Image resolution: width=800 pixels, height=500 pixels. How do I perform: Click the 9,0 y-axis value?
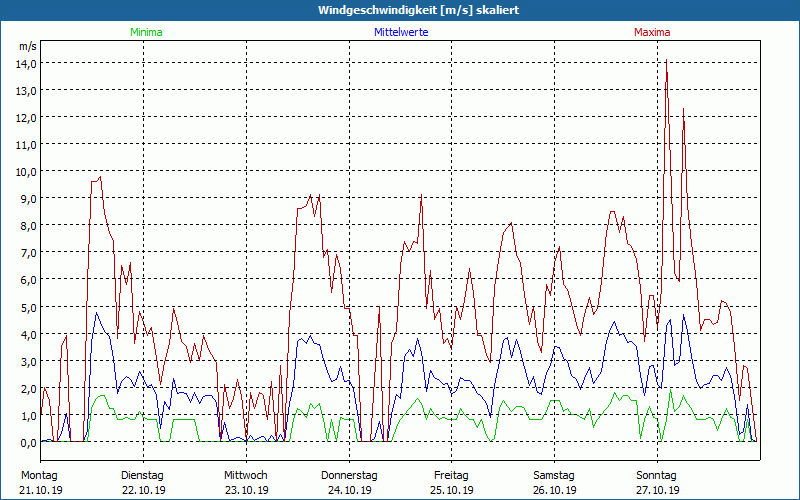click(28, 199)
